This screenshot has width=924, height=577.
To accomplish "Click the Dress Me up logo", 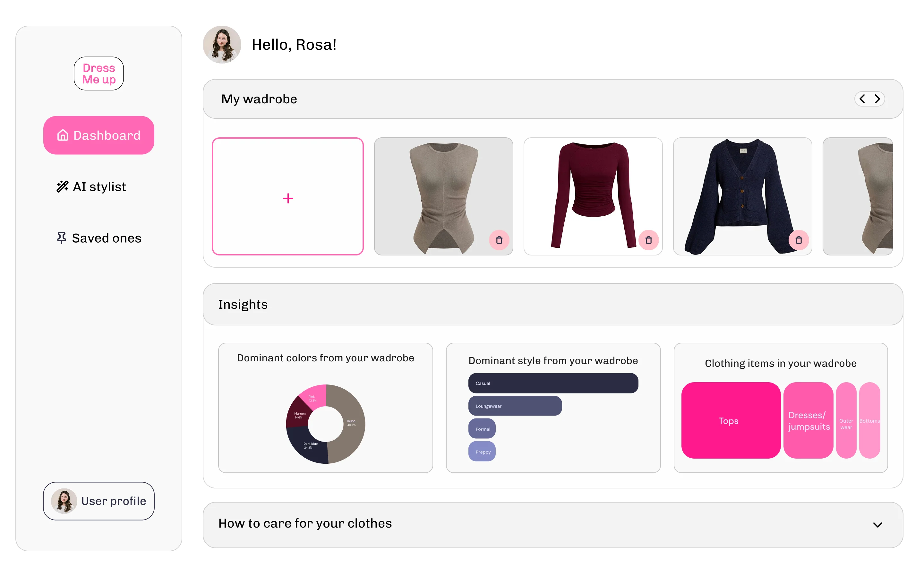I will (x=99, y=74).
